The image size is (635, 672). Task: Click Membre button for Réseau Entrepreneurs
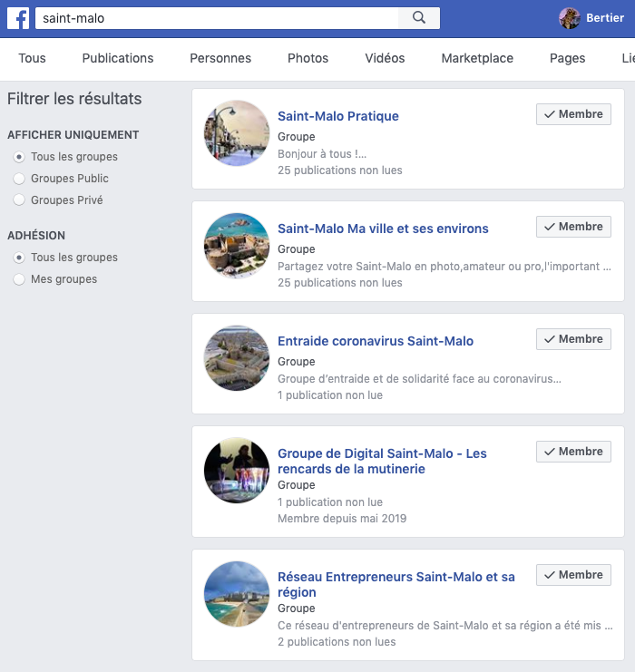click(573, 575)
